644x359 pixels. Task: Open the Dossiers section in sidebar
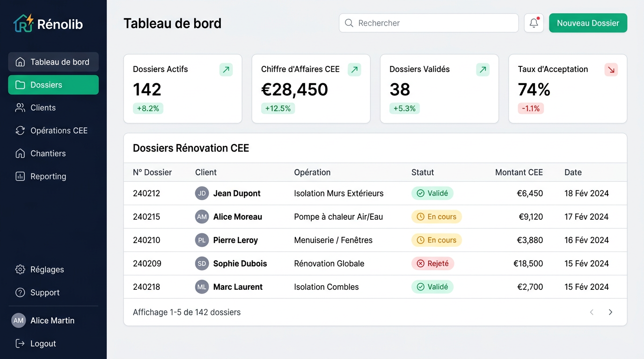point(53,85)
